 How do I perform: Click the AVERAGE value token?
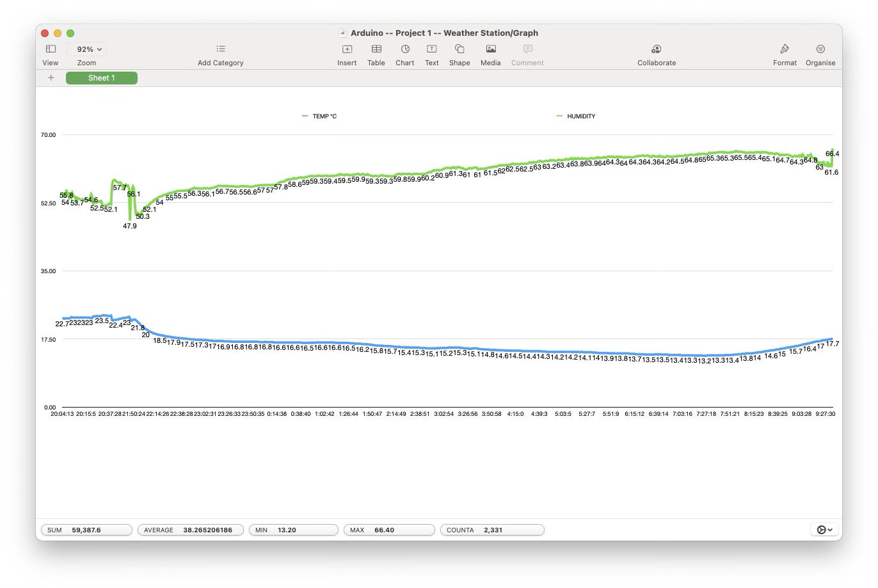(191, 530)
